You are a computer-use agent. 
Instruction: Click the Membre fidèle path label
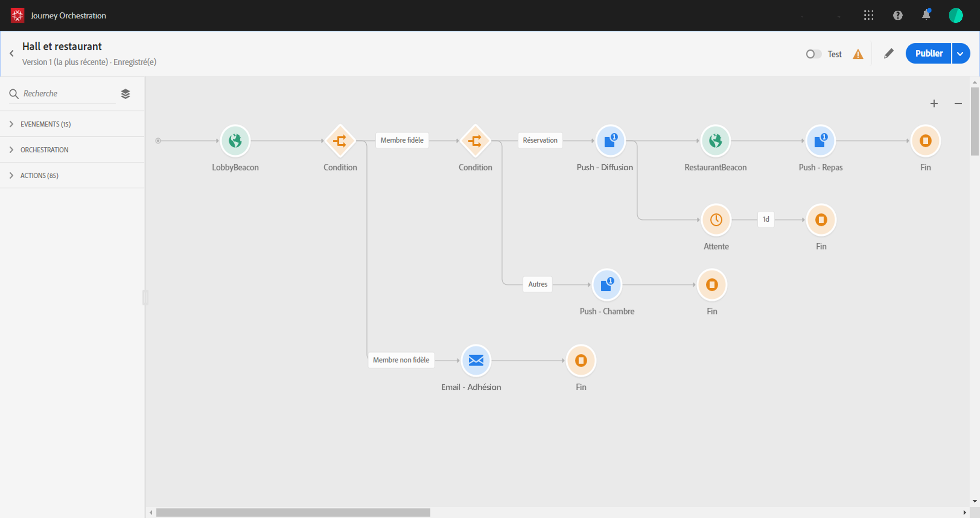tap(402, 140)
